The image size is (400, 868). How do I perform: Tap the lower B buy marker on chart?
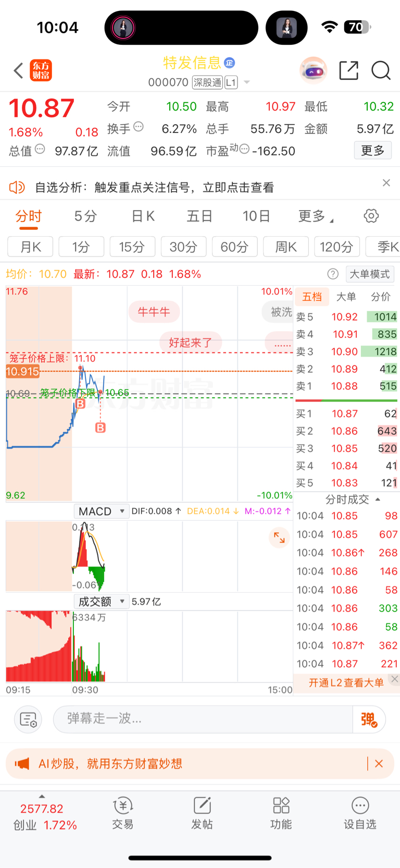101,427
